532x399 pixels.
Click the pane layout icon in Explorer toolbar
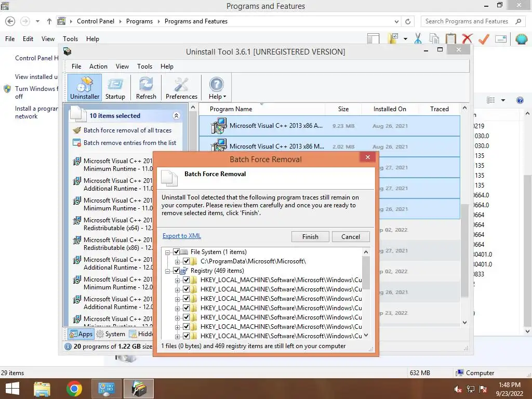pos(373,38)
